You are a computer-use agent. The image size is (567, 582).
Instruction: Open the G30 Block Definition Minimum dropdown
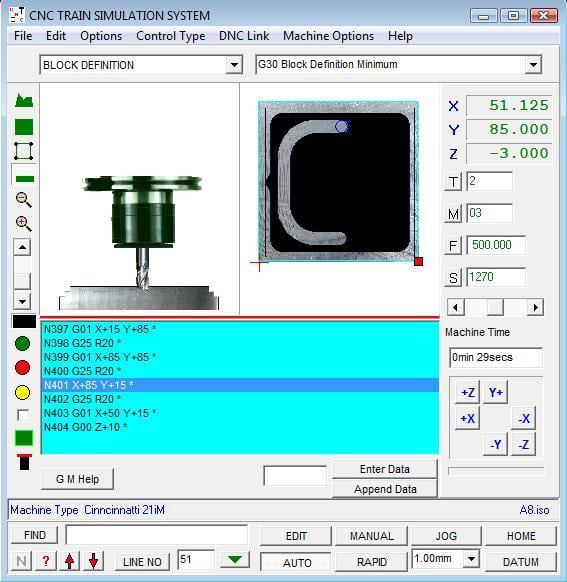pyautogui.click(x=533, y=65)
